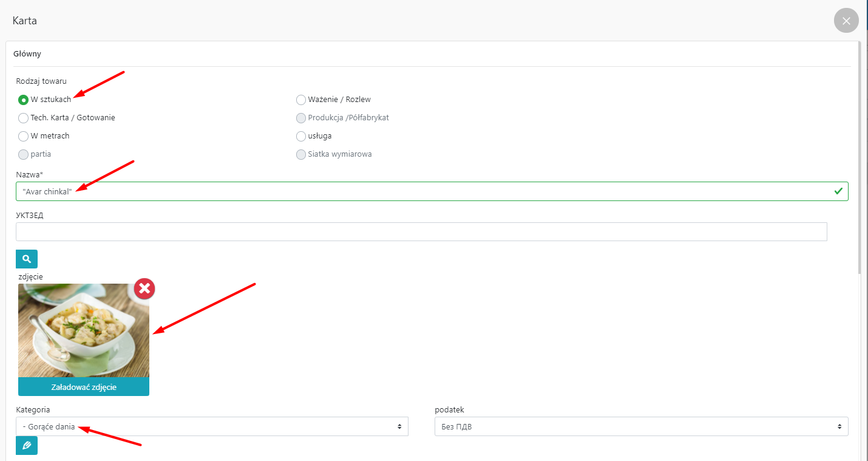Pick the 'W metrach' radio option
Screen dimensions: 868x461
pyautogui.click(x=24, y=137)
